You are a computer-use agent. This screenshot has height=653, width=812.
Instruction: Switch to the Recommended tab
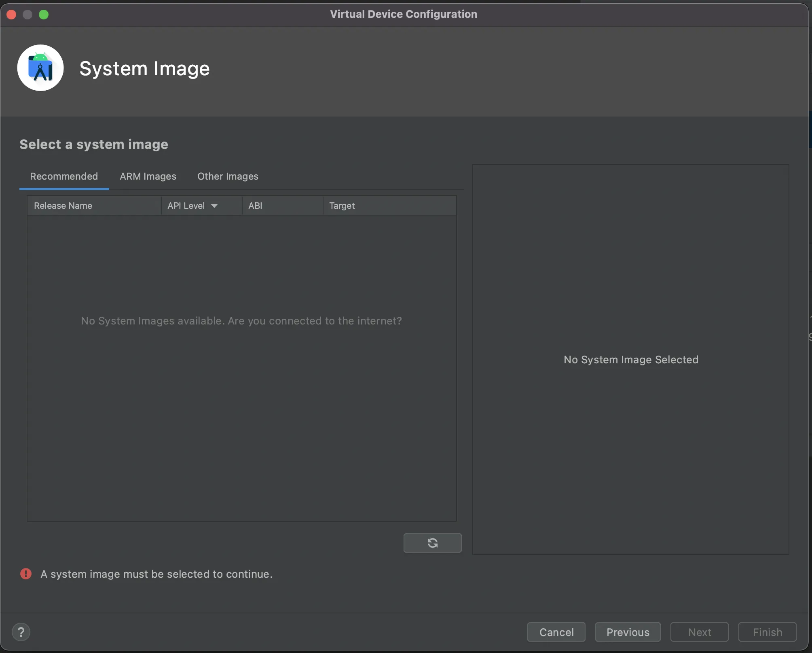click(64, 176)
